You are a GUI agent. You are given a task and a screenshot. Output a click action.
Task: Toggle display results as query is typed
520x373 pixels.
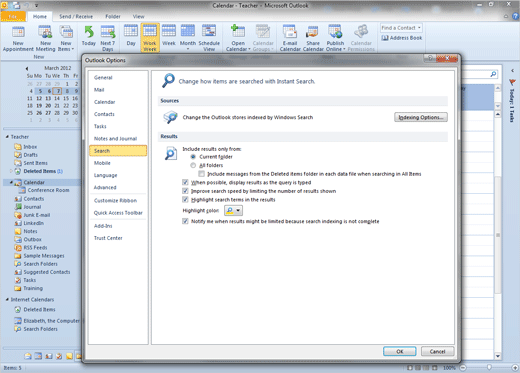click(185, 182)
